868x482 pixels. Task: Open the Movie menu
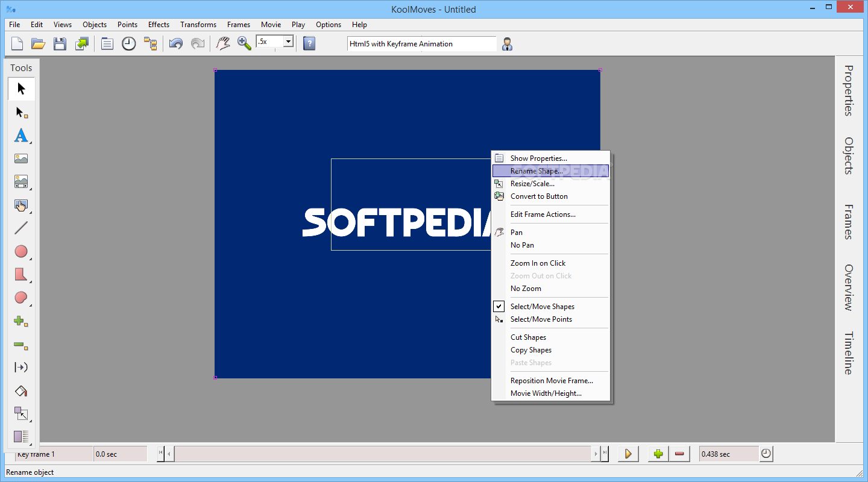271,25
